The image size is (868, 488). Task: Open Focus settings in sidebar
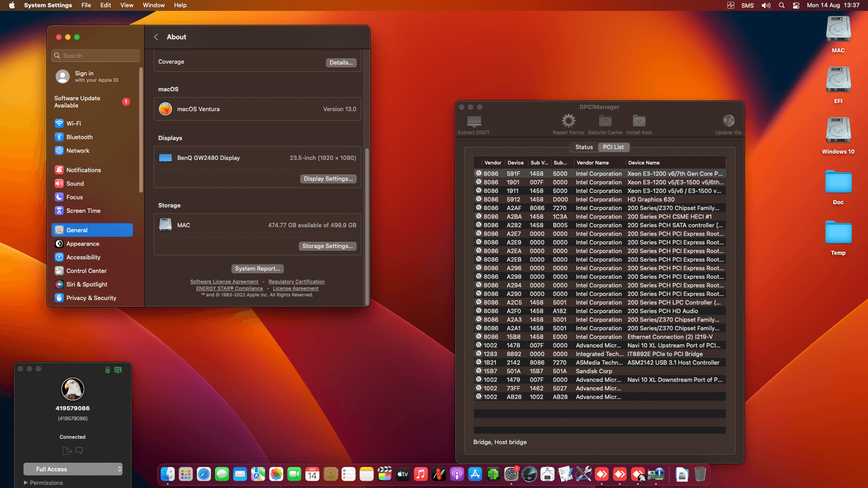pyautogui.click(x=92, y=197)
